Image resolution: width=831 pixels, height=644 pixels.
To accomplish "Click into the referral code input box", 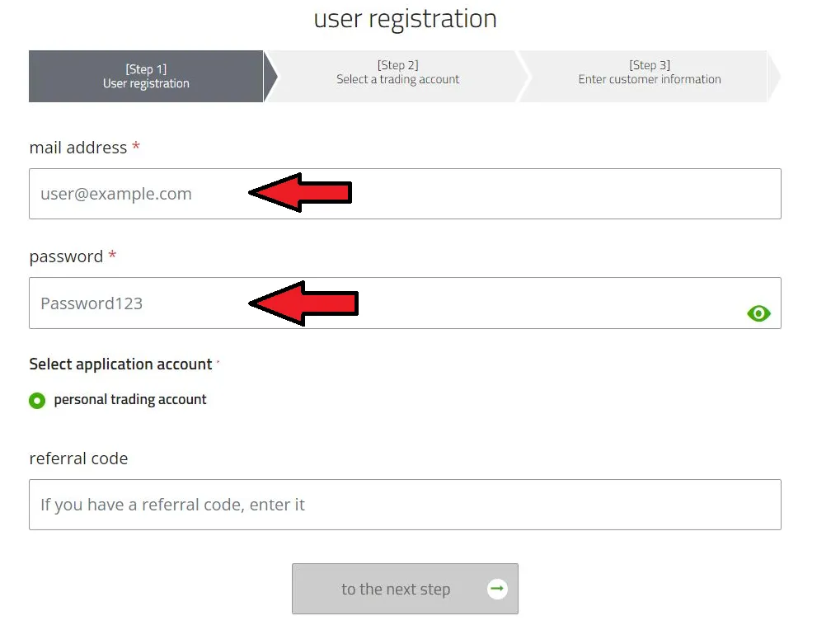I will [405, 505].
